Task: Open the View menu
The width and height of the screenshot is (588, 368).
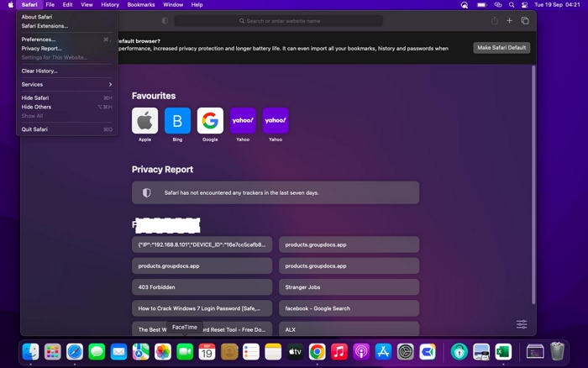Action: (x=87, y=5)
